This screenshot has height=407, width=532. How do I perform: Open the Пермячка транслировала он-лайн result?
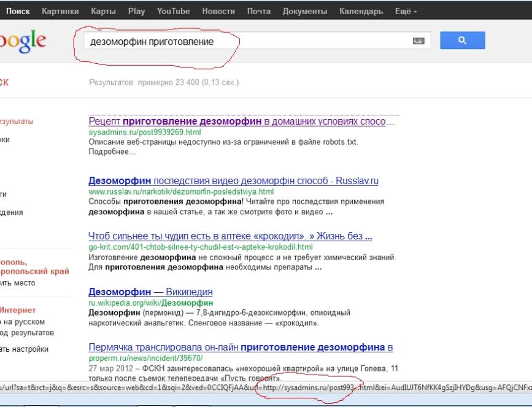click(241, 347)
